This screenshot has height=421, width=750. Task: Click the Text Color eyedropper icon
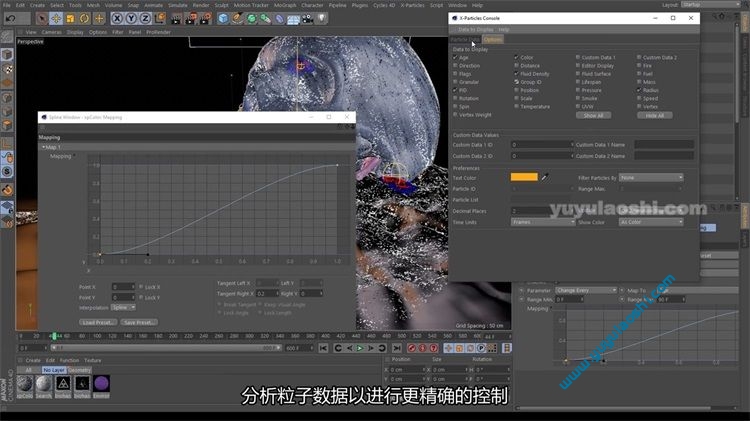545,177
